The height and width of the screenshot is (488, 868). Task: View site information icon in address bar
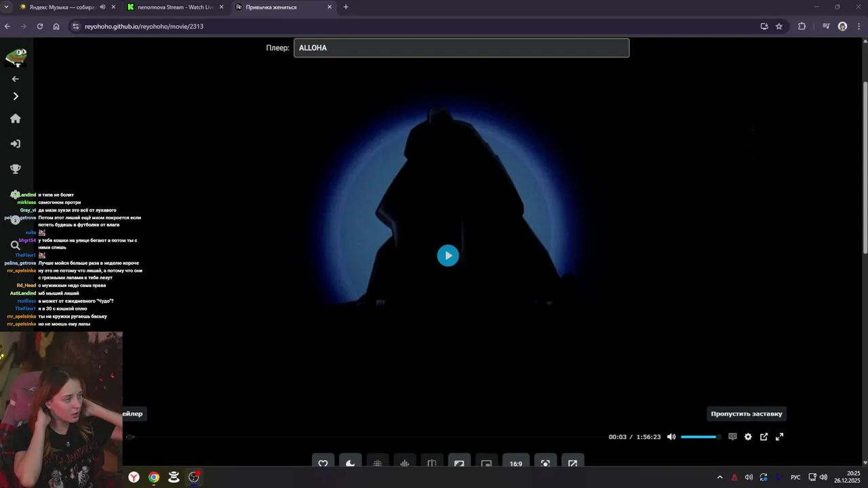coord(75,26)
